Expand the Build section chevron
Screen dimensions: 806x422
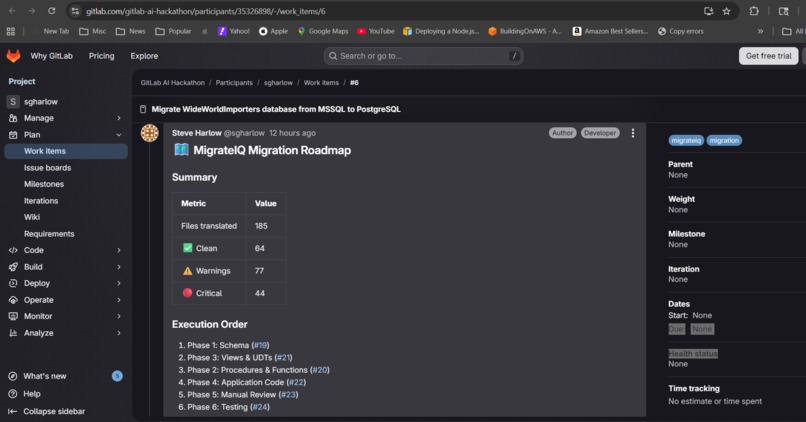tap(119, 267)
